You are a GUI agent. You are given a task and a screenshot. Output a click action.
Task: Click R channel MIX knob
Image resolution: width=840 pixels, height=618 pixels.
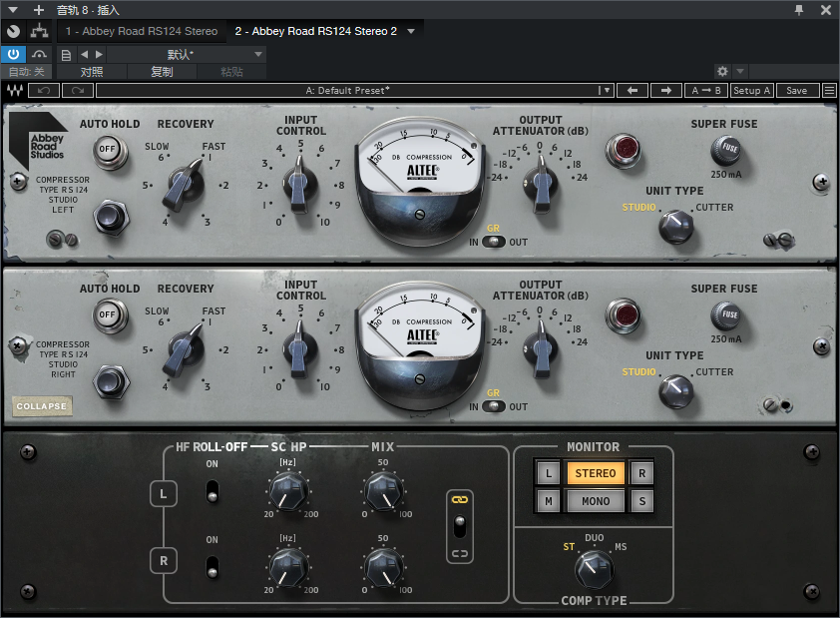[x=383, y=567]
